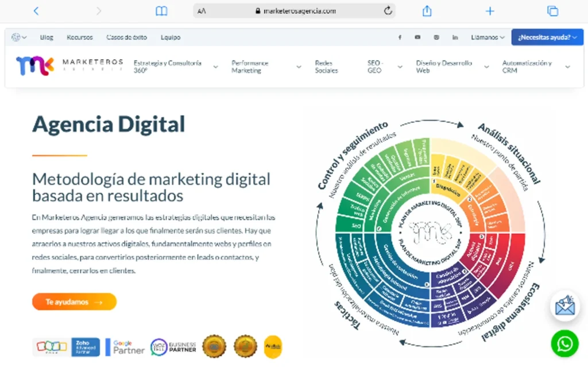Image resolution: width=588 pixels, height=367 pixels.
Task: Reload the page with refresh icon
Action: 388,10
